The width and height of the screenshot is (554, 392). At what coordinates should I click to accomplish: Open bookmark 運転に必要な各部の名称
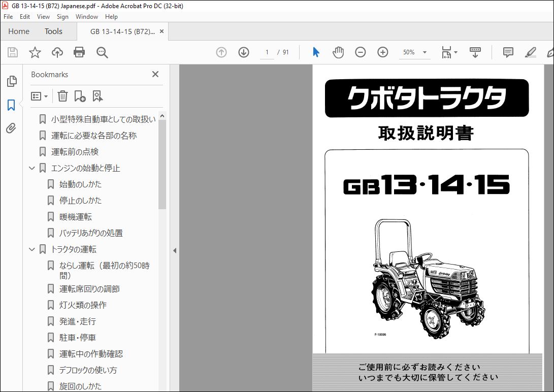93,136
